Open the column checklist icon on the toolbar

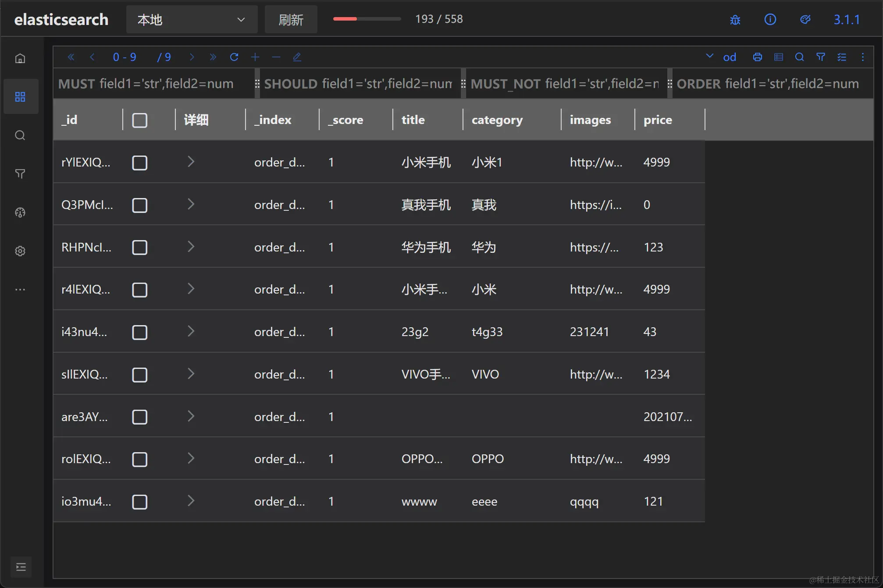pos(841,57)
